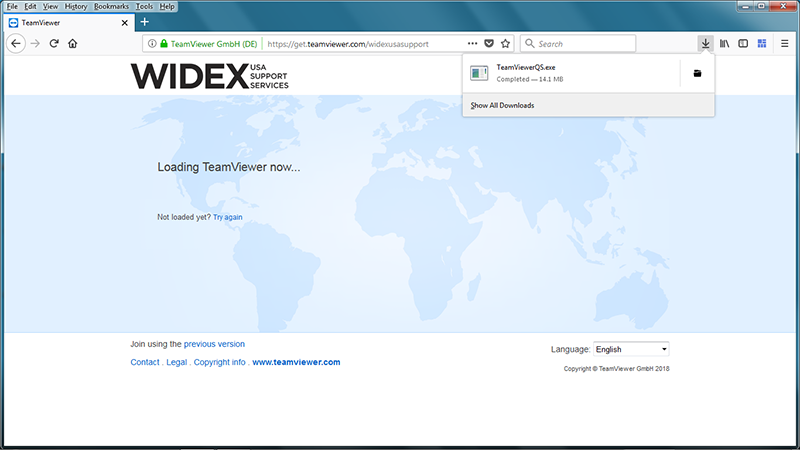Open the previous version link

(214, 344)
